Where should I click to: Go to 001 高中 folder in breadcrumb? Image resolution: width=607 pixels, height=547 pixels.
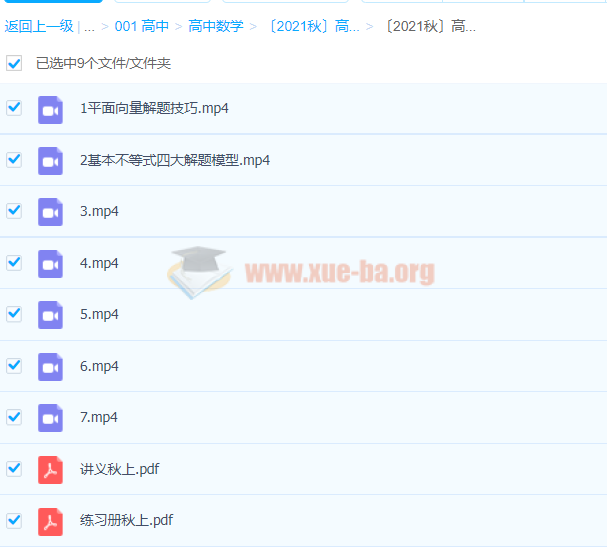[141, 27]
